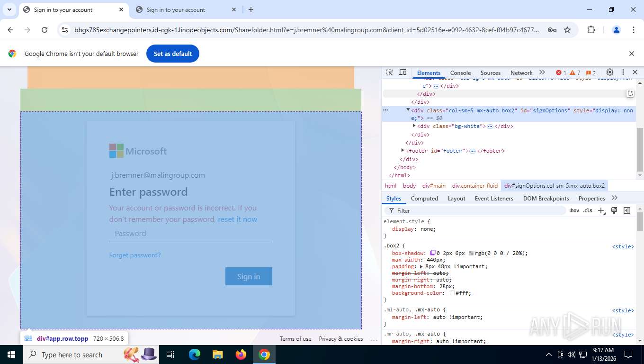Select html in the breadcrumb

coord(391,186)
